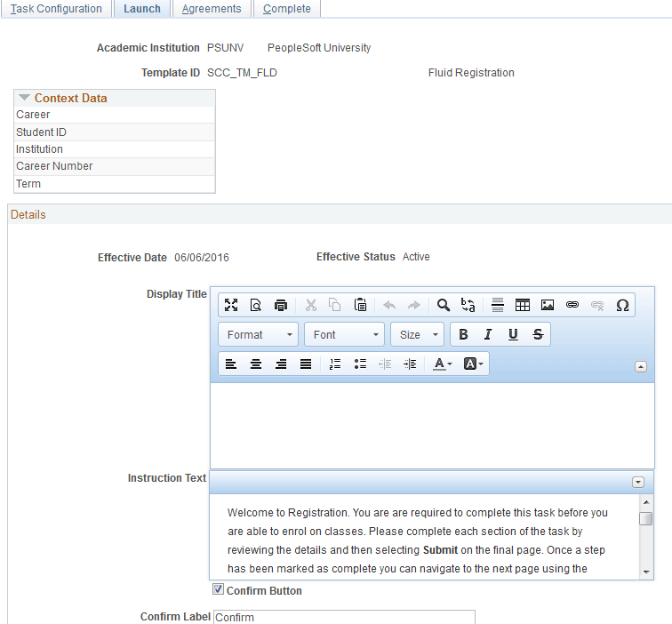Select the Term context data row
The width and height of the screenshot is (672, 624).
115,184
